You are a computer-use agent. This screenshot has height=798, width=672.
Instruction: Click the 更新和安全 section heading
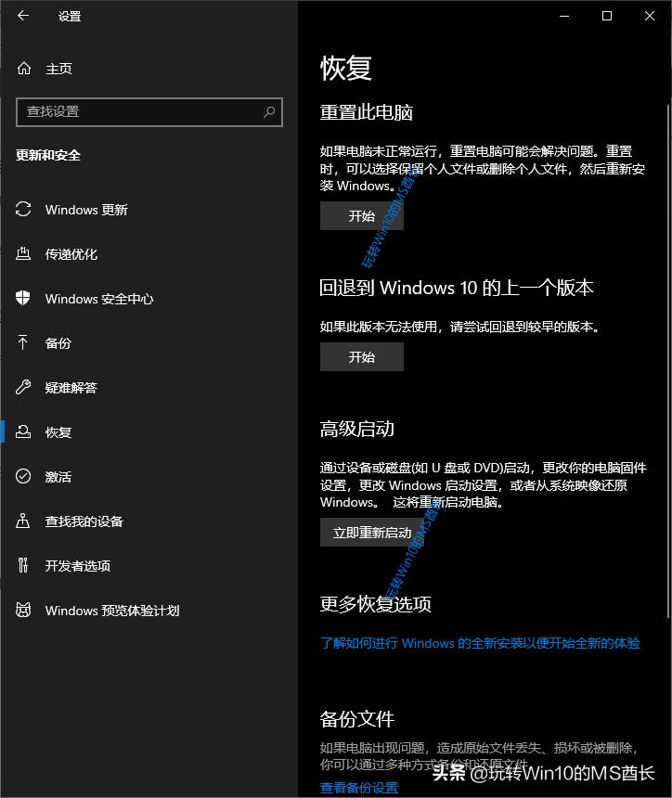48,155
